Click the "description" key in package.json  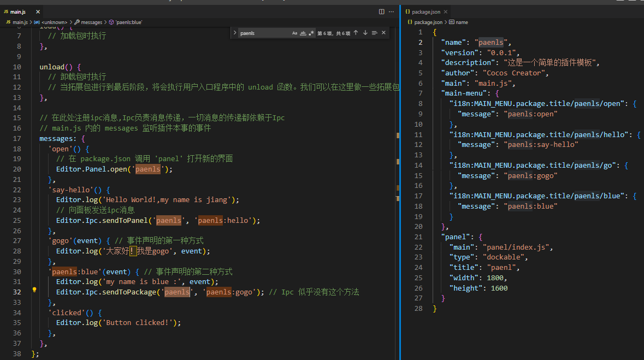tap(468, 62)
